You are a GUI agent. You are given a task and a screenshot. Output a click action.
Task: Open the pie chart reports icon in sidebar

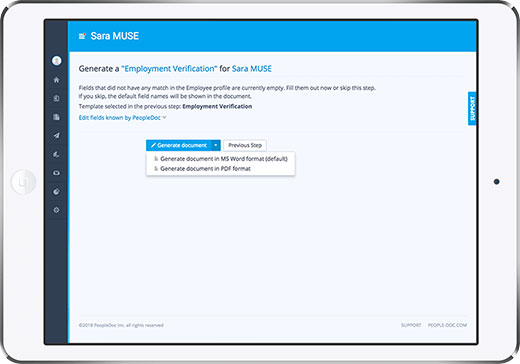[56, 191]
